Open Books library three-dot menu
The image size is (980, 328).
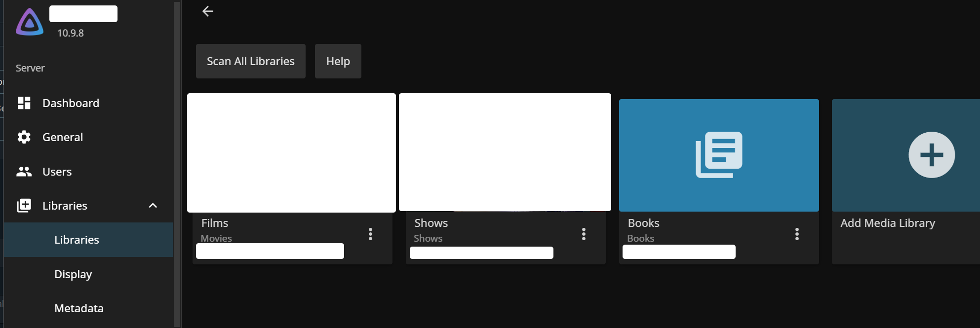click(x=797, y=234)
